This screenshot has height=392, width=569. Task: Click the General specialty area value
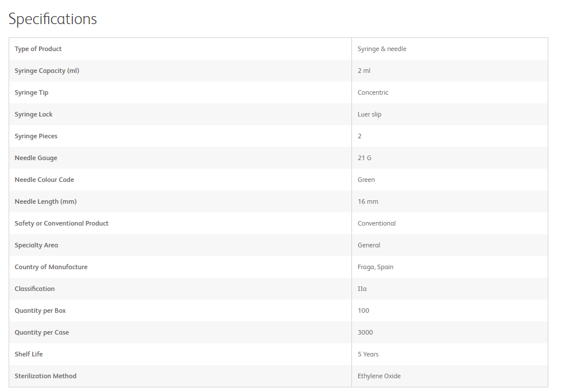[x=369, y=245]
